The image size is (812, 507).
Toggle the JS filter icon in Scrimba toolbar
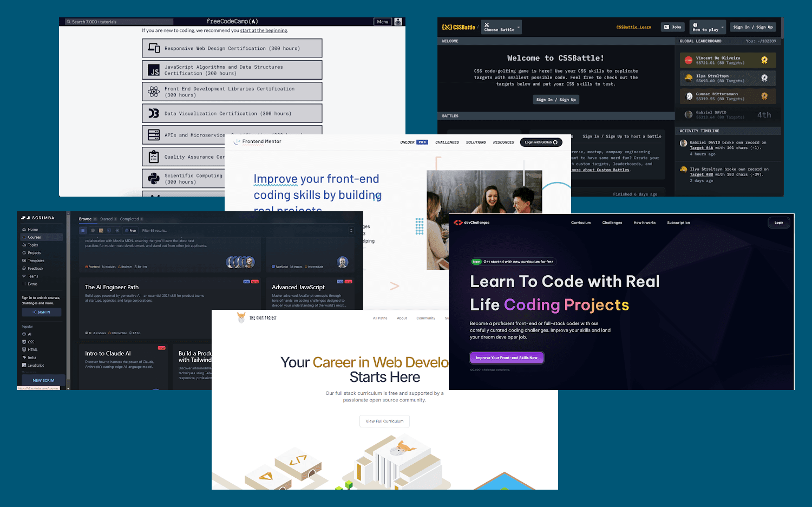click(101, 230)
